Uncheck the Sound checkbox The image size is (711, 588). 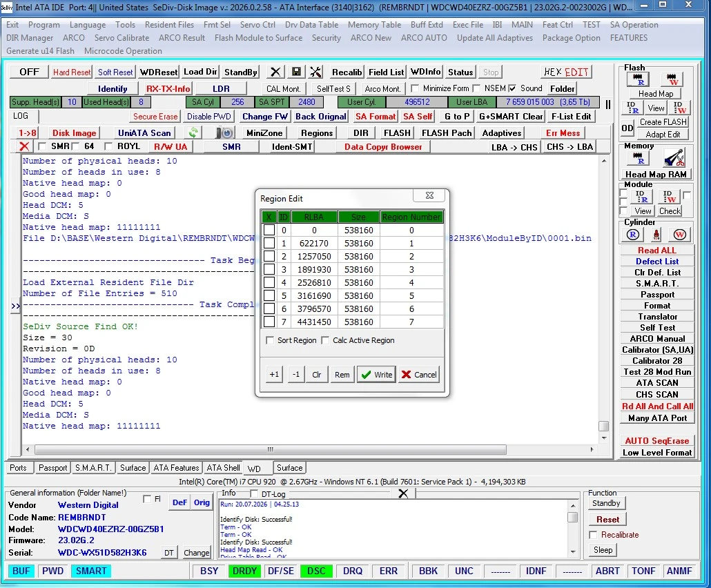tap(512, 88)
